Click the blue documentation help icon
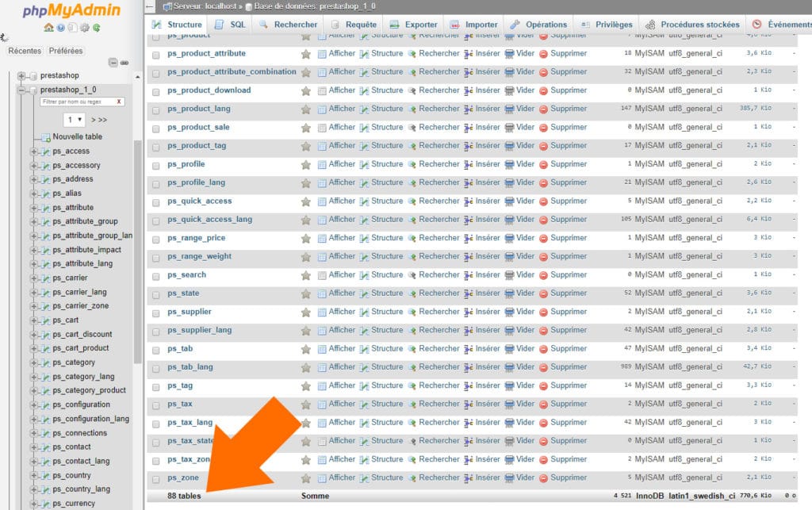Screen dimensions: 812x510 click(61, 28)
